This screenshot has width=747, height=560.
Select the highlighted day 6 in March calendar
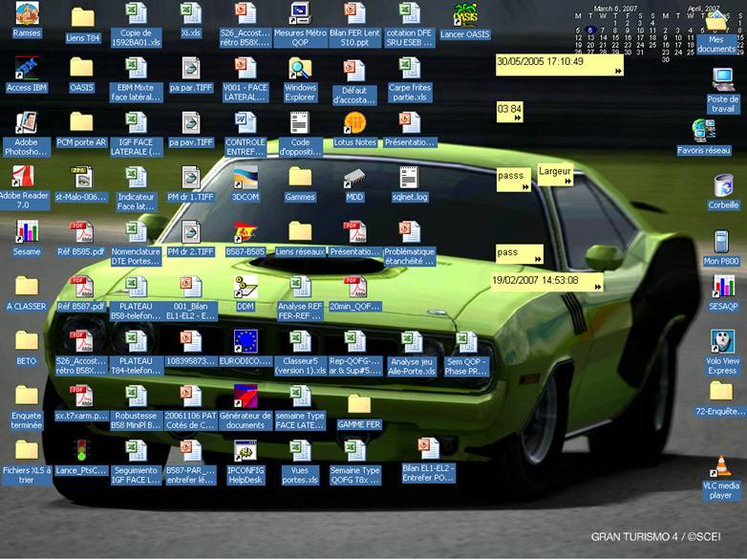(590, 30)
